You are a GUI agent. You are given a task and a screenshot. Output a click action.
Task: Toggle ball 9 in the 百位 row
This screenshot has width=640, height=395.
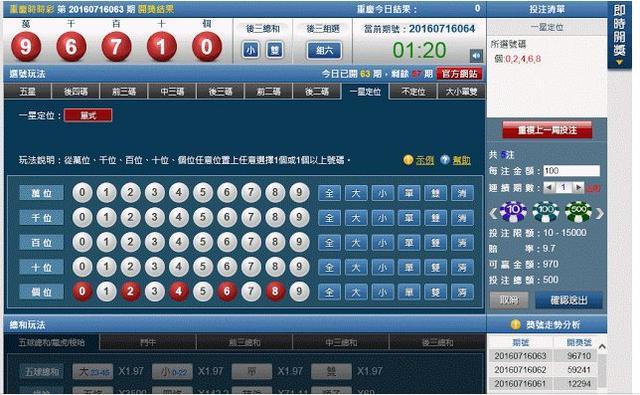[x=299, y=242]
